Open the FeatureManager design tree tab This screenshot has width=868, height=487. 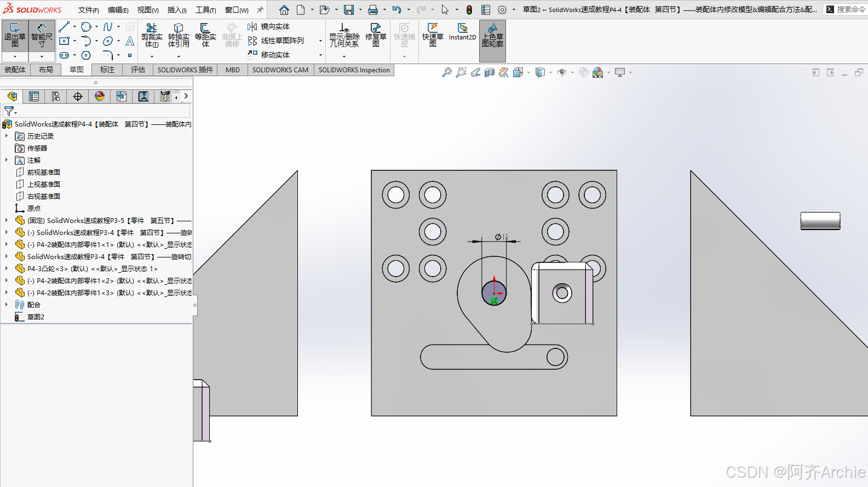coord(12,96)
